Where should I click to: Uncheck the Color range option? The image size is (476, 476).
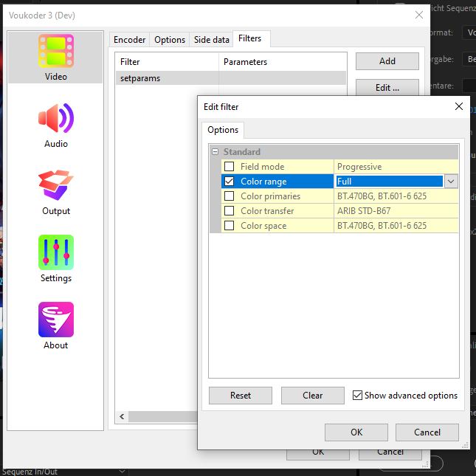click(x=230, y=182)
